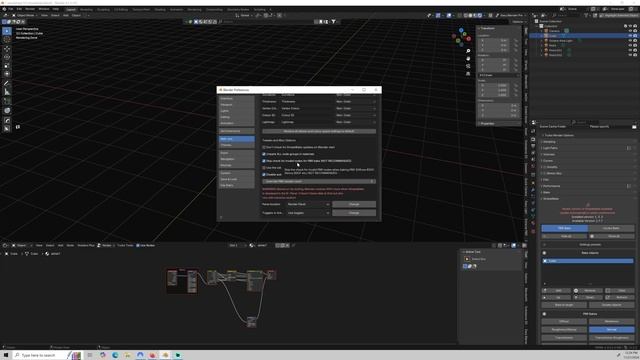Expand the Sampling panel in render properties
The width and height of the screenshot is (640, 360).
click(x=549, y=142)
